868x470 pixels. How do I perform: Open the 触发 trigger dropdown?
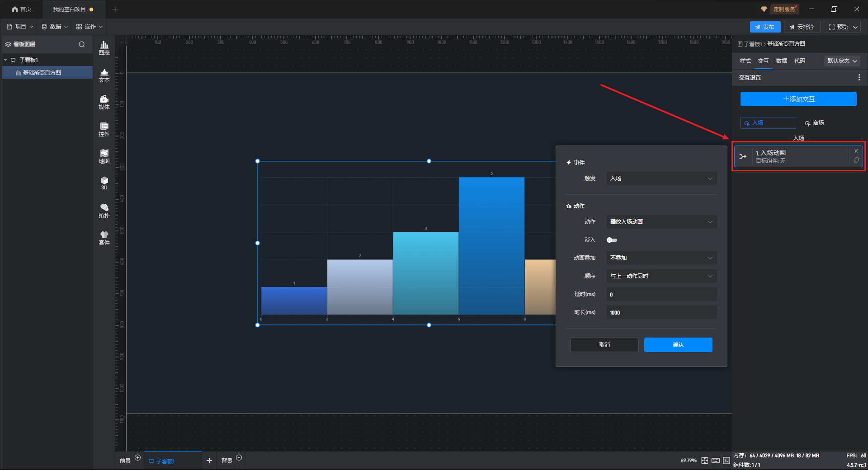661,179
